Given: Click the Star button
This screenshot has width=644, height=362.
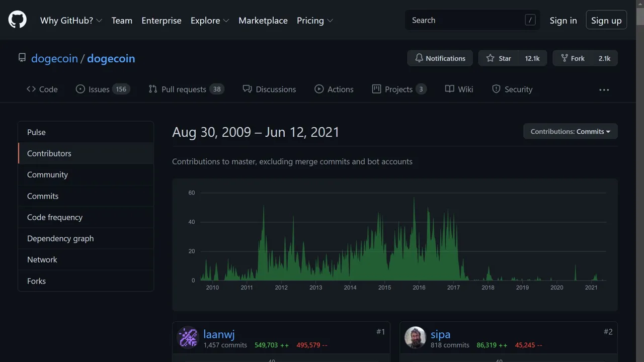Looking at the screenshot, I should coord(498,58).
